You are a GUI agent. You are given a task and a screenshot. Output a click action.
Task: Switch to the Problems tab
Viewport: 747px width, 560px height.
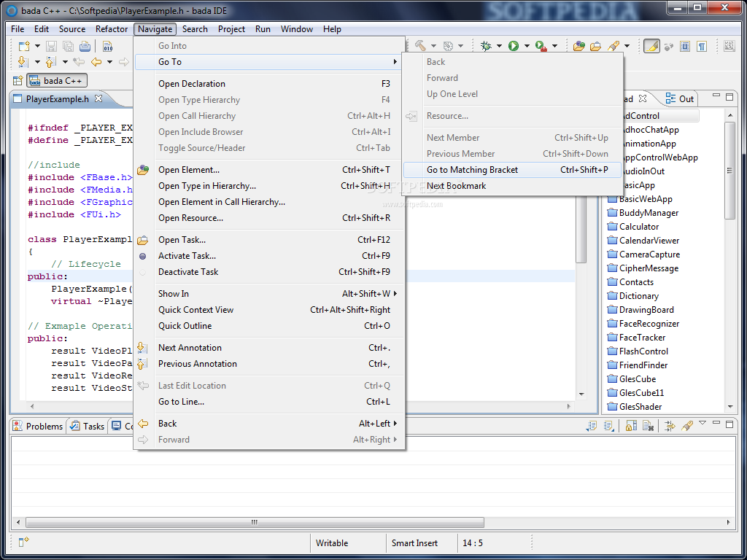(x=38, y=426)
